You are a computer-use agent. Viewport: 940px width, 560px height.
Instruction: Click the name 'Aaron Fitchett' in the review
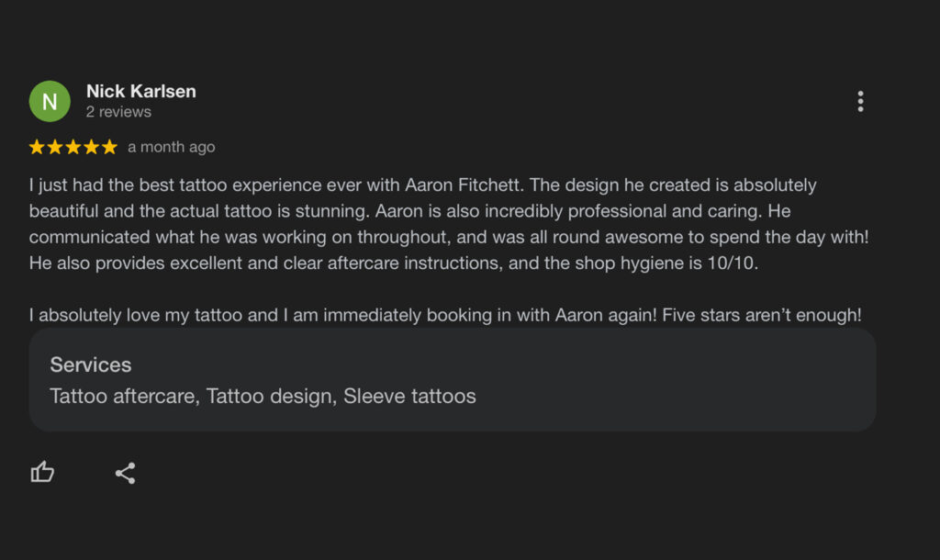[463, 185]
